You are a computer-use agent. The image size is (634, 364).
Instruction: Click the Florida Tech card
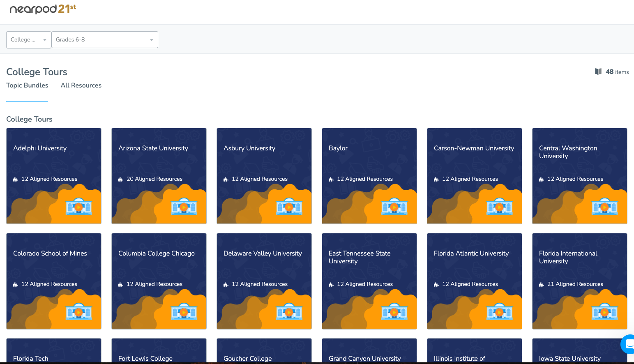click(x=54, y=350)
